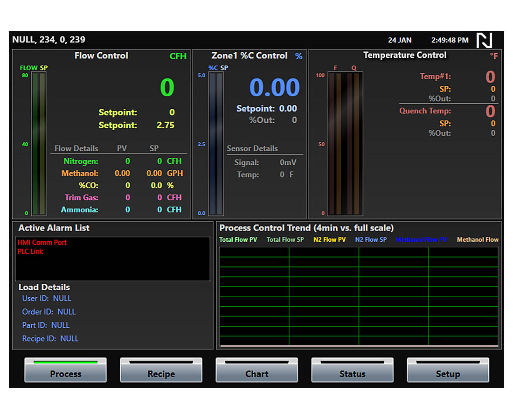Click the User ID field in Load Details
513x420 pixels.
[x=47, y=299]
